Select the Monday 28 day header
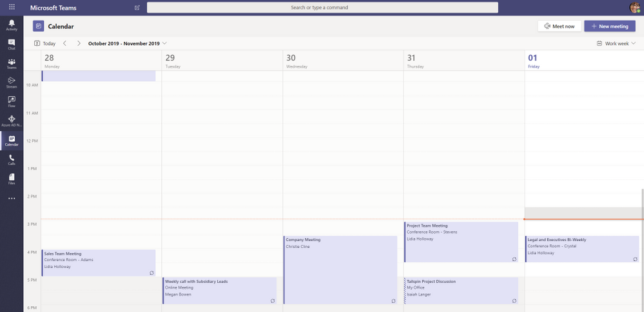Screen dimensions: 644x312 (101, 61)
